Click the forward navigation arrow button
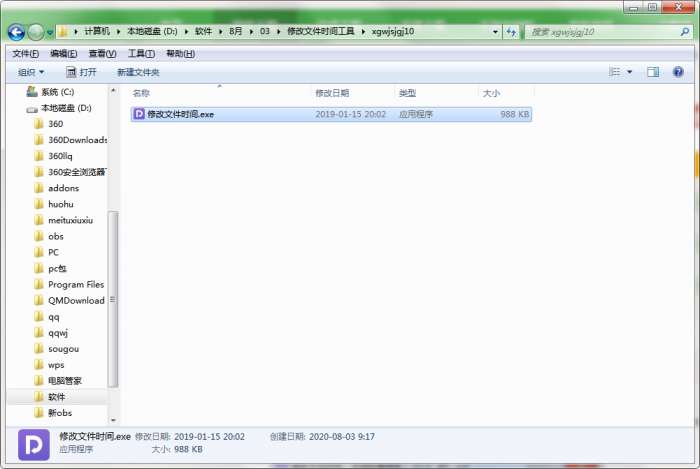The width and height of the screenshot is (700, 469). pyautogui.click(x=36, y=32)
